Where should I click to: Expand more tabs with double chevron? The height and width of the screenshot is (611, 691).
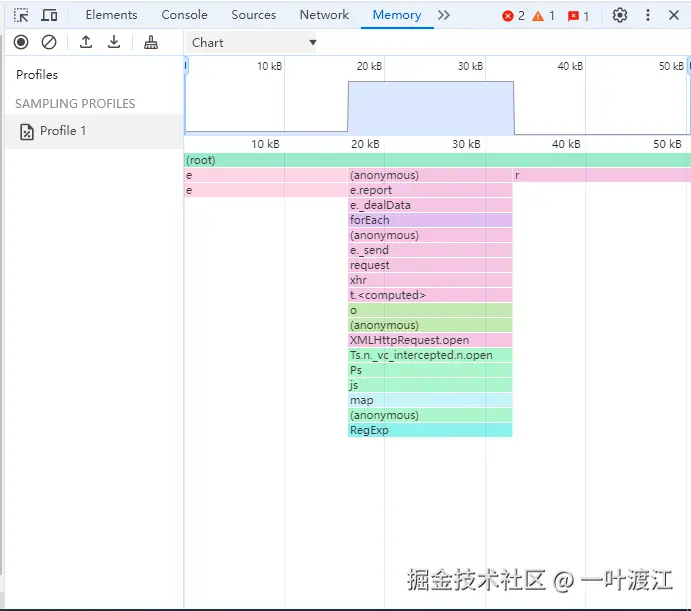(444, 15)
